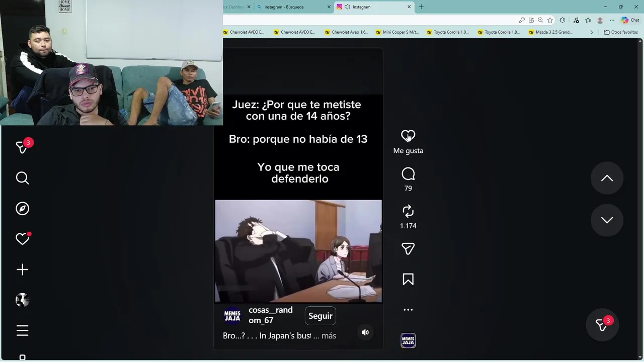This screenshot has width=644, height=362.
Task: Open the 'Otros favoritos' folder
Action: coord(621,32)
